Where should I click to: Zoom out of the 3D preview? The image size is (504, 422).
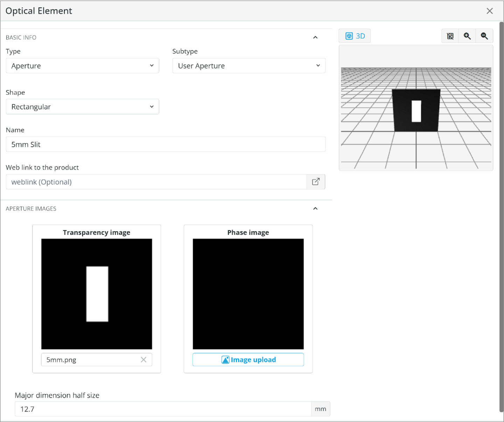[484, 36]
